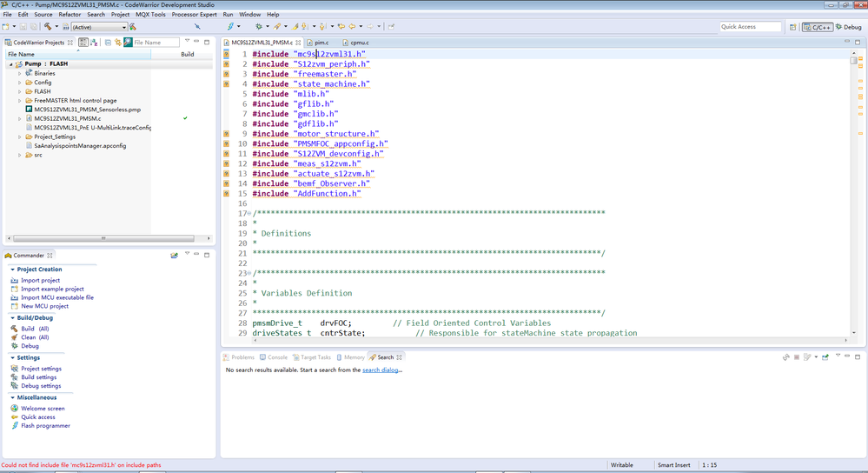Screen dimensions: 868x473
Task: Click the hammer Build toolbar icon
Action: [48, 27]
